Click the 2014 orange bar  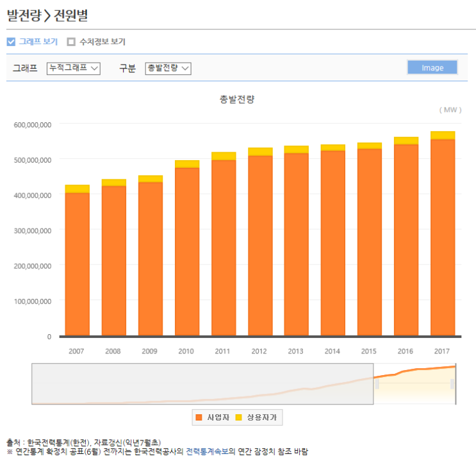coord(333,243)
